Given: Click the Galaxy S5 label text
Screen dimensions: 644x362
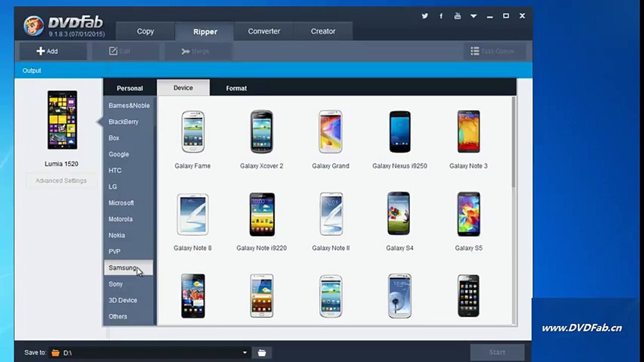Looking at the screenshot, I should (469, 248).
